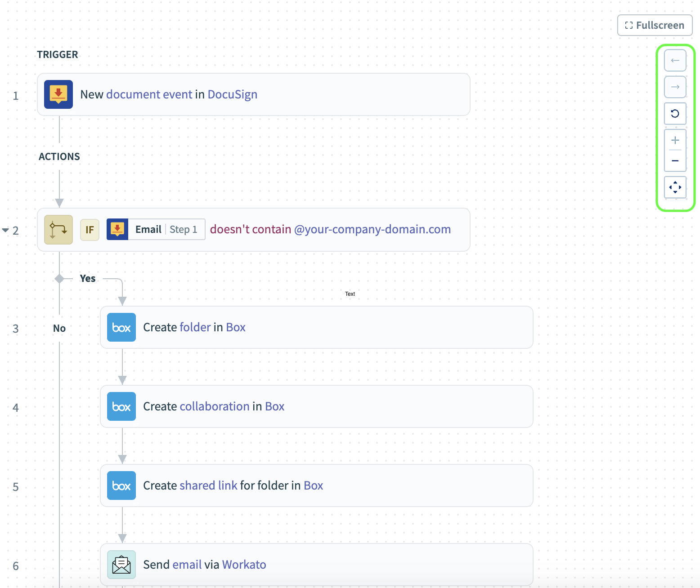Click the email envelope icon in step 6

(x=121, y=565)
